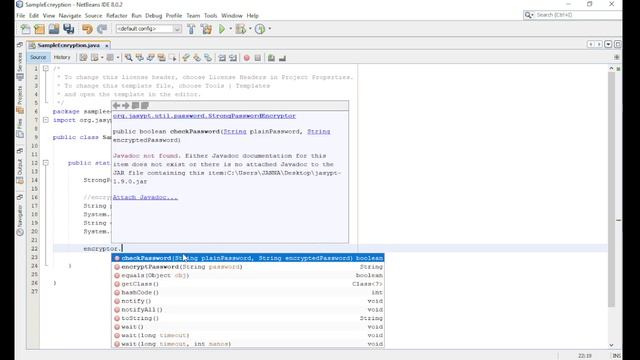
Task: Click the Find Next Occurrence icon
Action: 151,58
